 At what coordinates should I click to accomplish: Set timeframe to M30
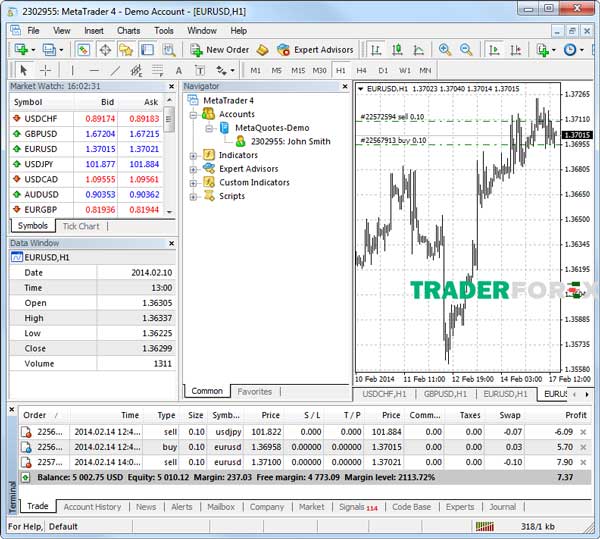click(320, 70)
